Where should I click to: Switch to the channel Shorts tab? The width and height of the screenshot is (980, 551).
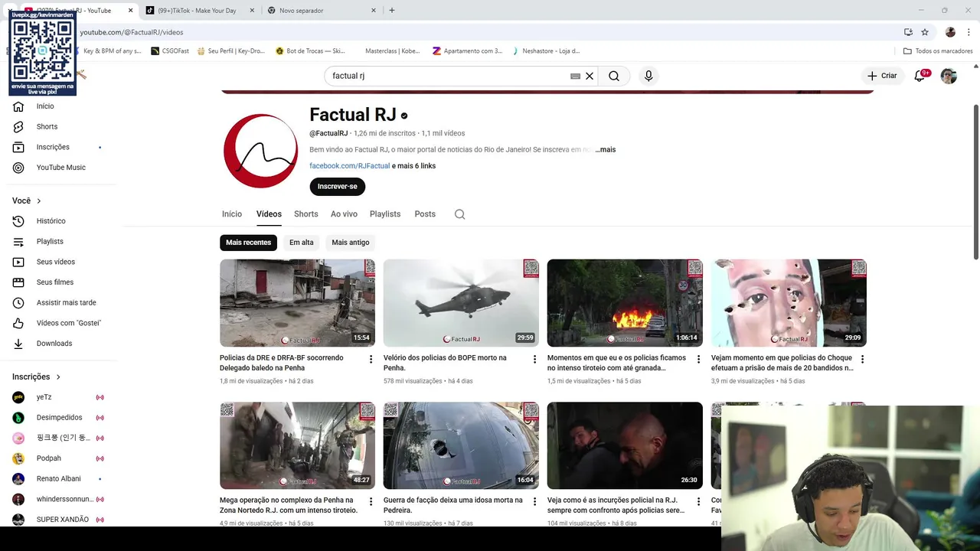point(306,214)
